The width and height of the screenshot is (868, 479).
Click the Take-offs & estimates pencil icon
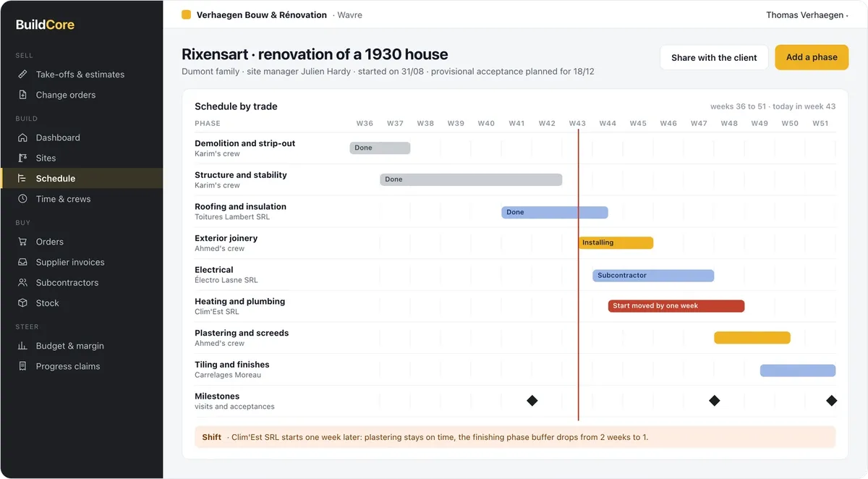(22, 75)
